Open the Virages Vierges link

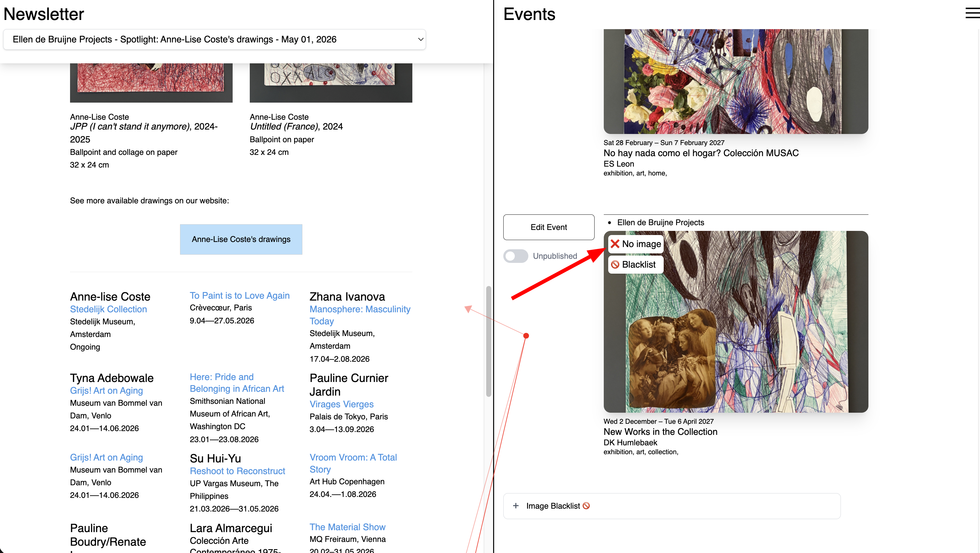342,404
